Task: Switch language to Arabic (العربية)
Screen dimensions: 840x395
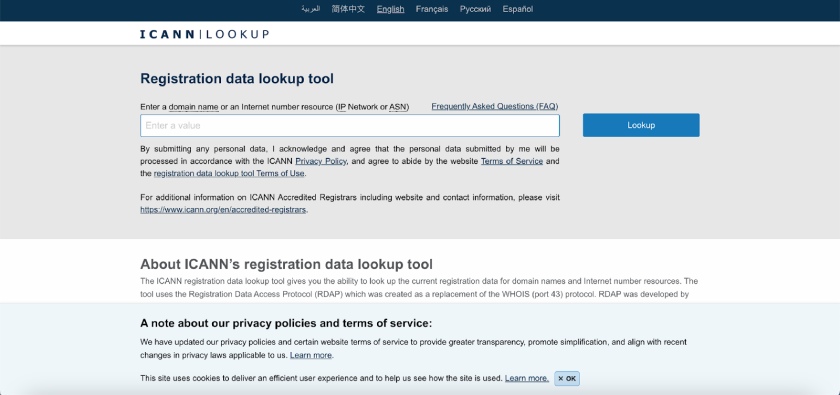Action: point(310,9)
